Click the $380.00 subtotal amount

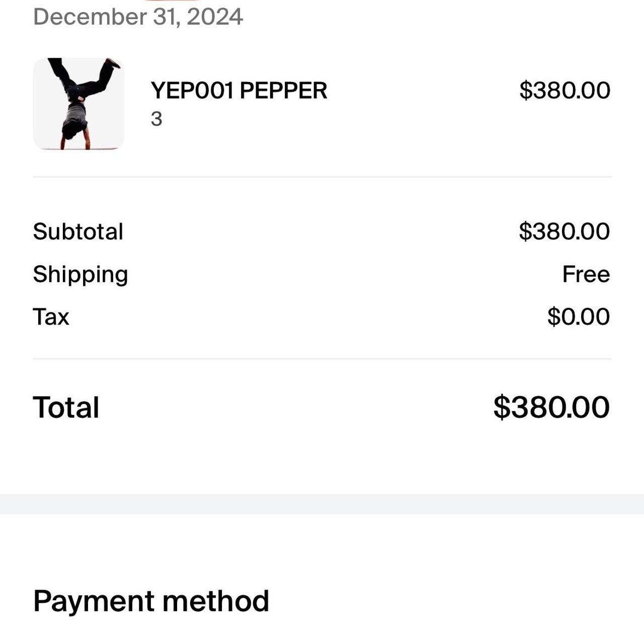pyautogui.click(x=564, y=231)
